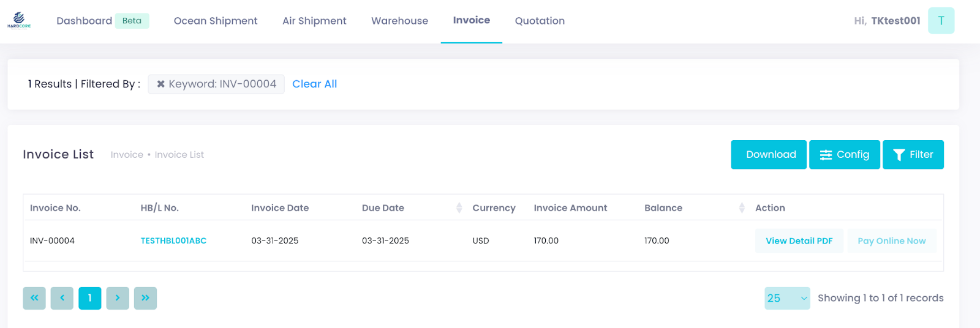Viewport: 980px width, 328px height.
Task: Open HB/L TESTHBL001ABC link
Action: (x=173, y=240)
